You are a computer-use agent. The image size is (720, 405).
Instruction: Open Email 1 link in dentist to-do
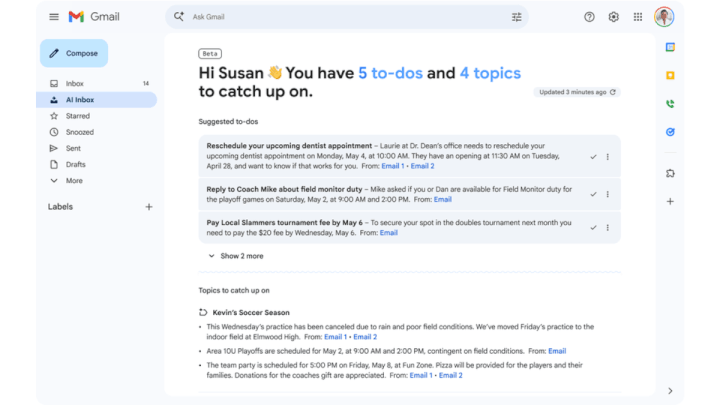393,166
